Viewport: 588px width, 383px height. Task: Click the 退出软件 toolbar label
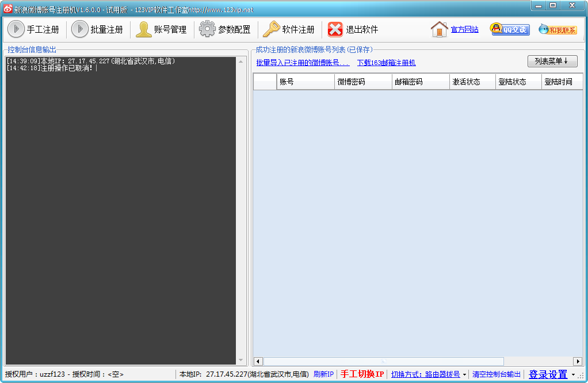coord(362,29)
